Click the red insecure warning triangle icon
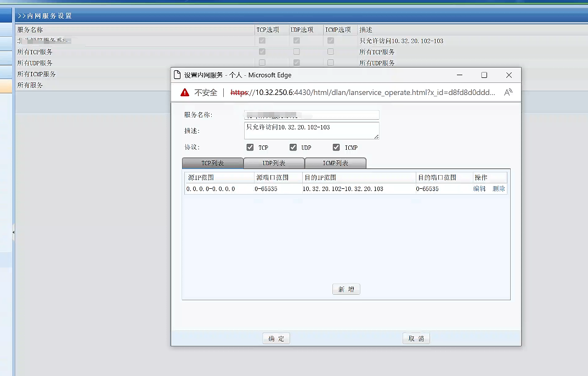Screen dimensions: 588x376 (185, 93)
